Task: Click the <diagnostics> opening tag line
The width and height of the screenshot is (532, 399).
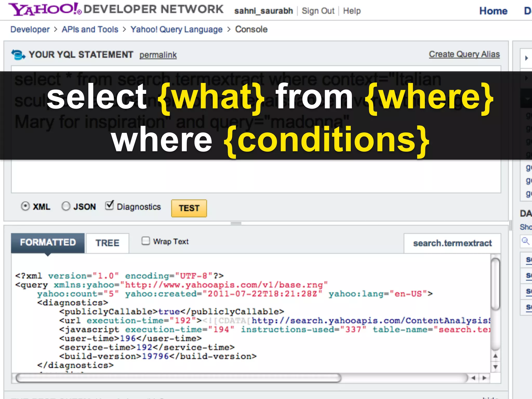Action: pyautogui.click(x=72, y=303)
